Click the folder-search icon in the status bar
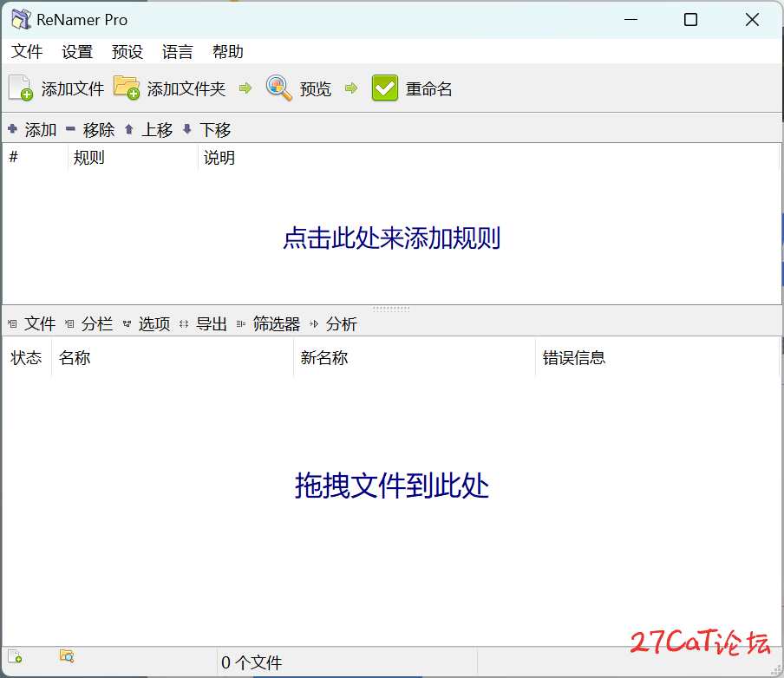Screen dimensions: 784x678 tap(67, 656)
